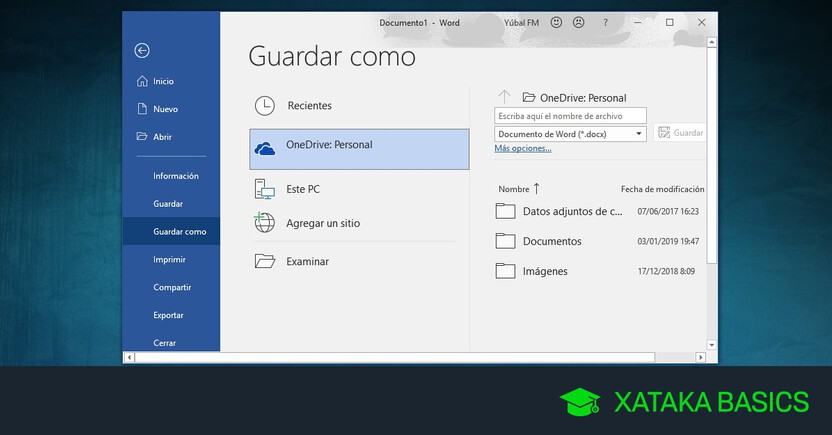Open Examinar folder browse option
Viewport: 832px width, 435px height.
[265, 261]
